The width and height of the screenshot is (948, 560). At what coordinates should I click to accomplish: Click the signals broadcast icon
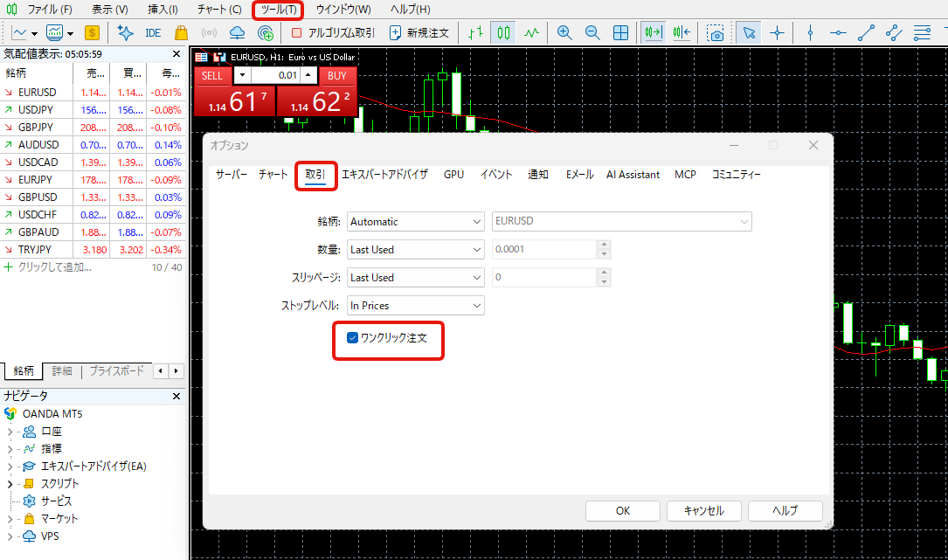click(x=209, y=32)
